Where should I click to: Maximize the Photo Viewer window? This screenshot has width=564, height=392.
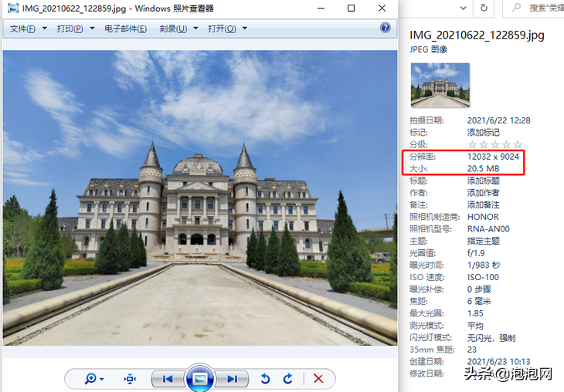351,8
